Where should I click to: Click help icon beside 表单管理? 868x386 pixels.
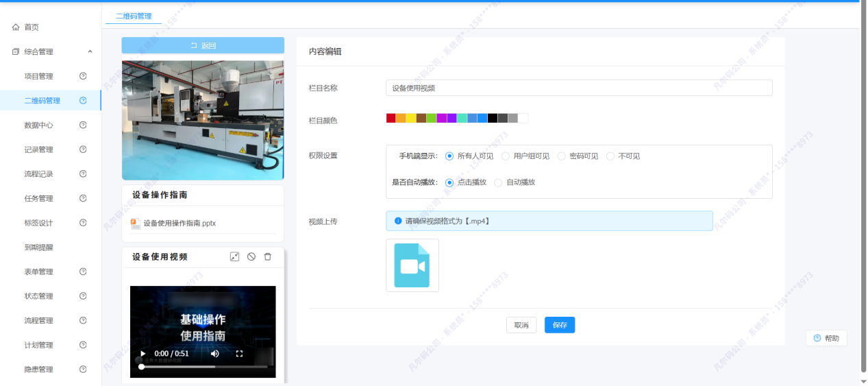(83, 272)
